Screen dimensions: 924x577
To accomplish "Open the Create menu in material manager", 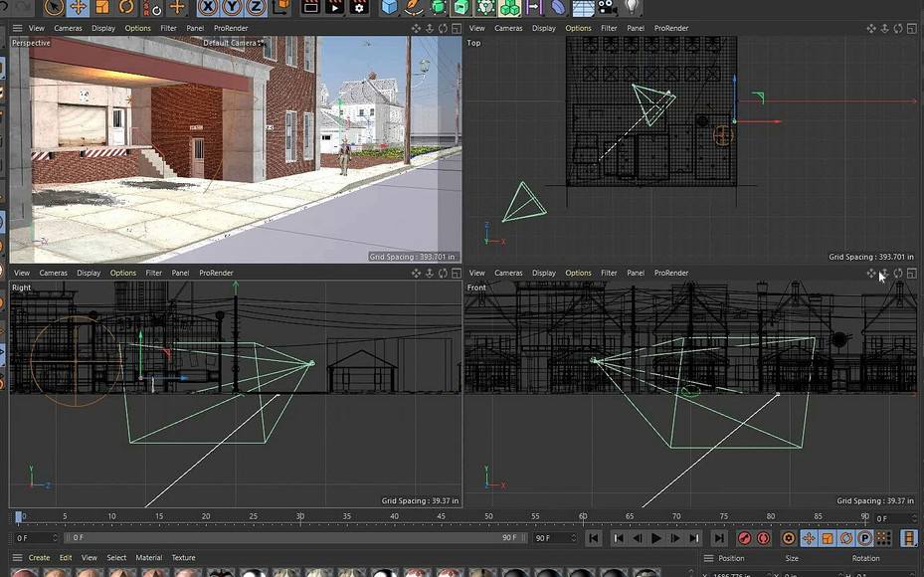I will pos(39,558).
